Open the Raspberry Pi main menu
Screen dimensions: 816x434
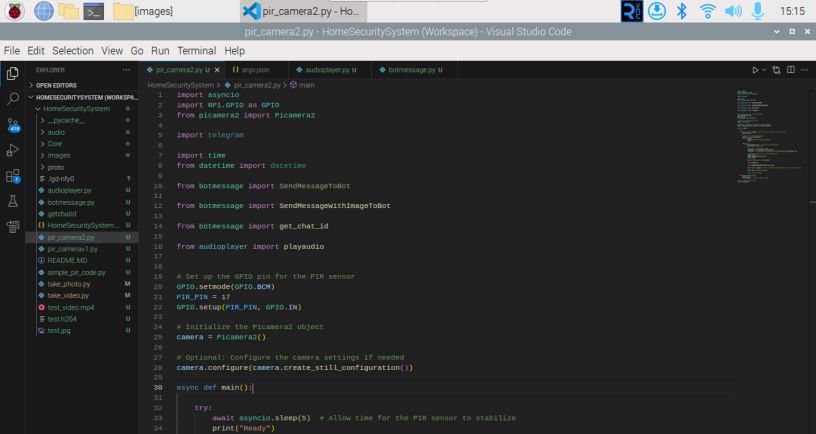pyautogui.click(x=15, y=11)
